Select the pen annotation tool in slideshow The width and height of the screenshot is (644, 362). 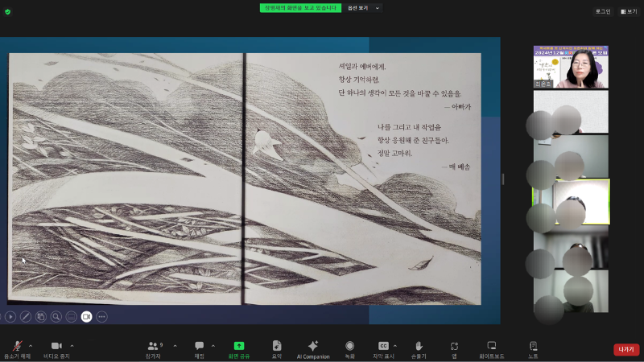pyautogui.click(x=26, y=316)
